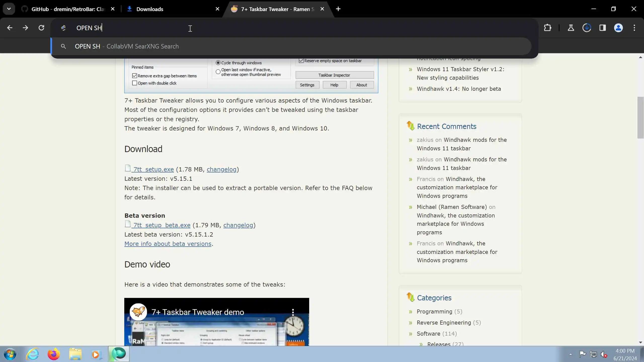Enable Open with double click checkbox

[135, 83]
